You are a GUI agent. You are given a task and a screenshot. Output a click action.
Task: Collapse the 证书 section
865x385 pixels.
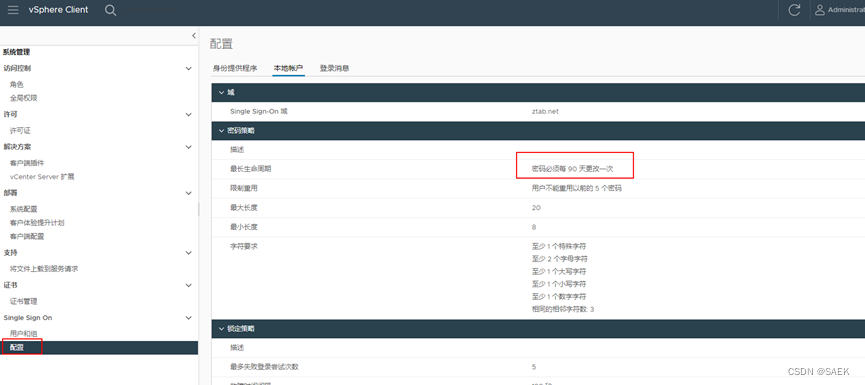click(x=189, y=286)
